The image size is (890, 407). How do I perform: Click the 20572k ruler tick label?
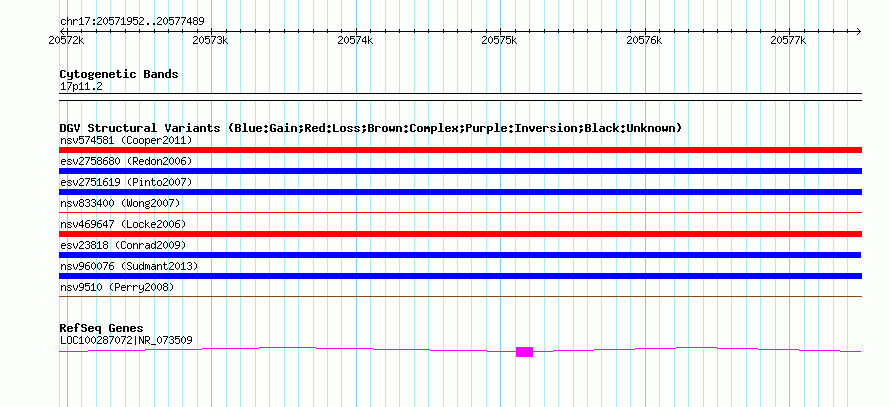click(67, 40)
